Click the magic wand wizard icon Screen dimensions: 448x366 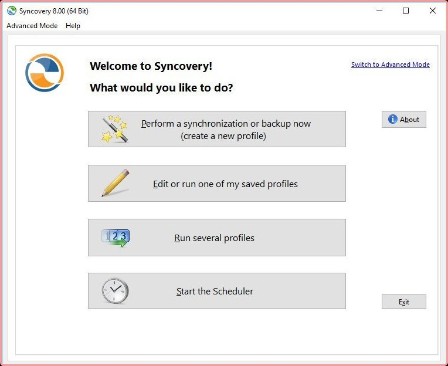(115, 129)
